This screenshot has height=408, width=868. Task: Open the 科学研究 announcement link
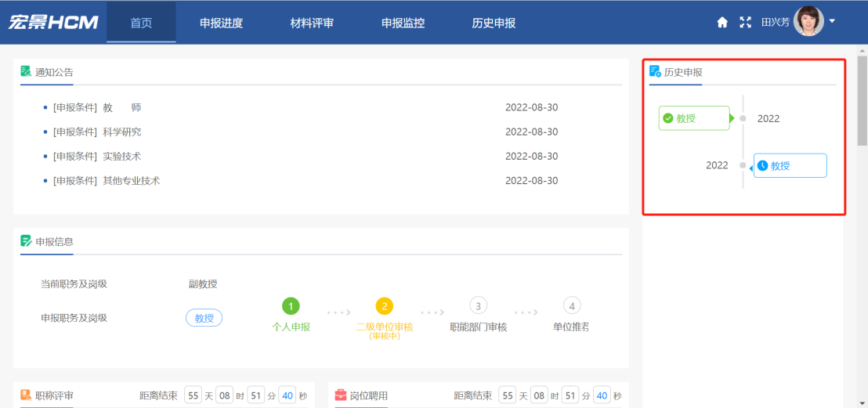121,132
